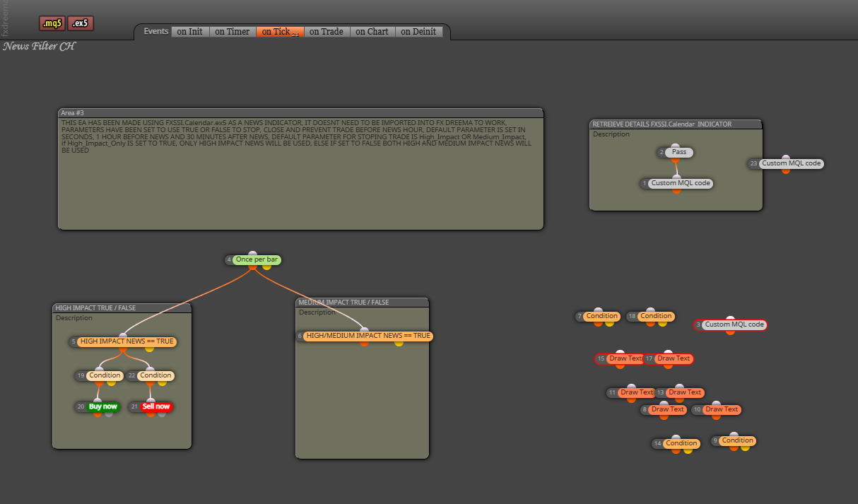Select the Pass block number 2
This screenshot has width=858, height=504.
679,152
